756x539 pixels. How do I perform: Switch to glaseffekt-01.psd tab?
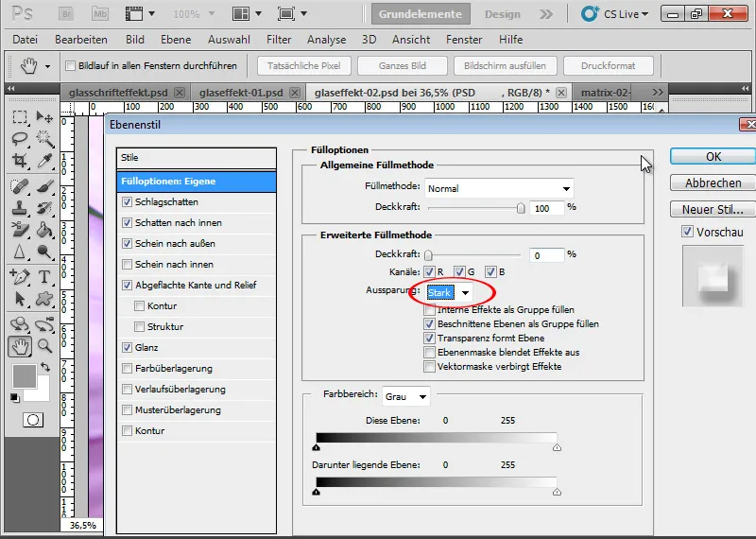pyautogui.click(x=241, y=93)
